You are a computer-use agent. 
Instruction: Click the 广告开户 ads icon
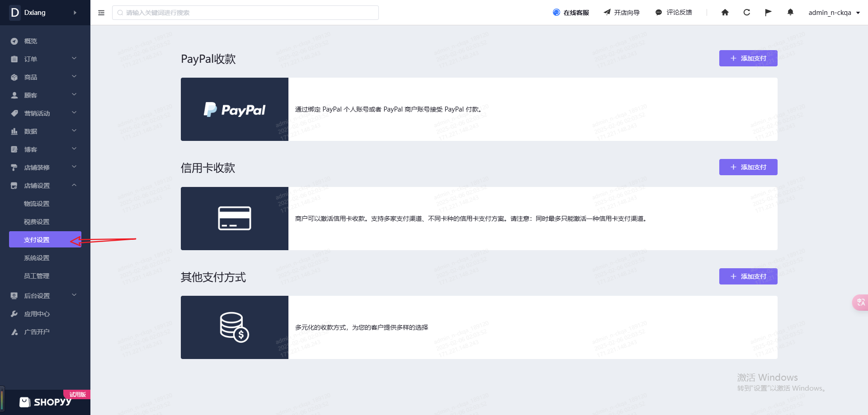(x=14, y=332)
